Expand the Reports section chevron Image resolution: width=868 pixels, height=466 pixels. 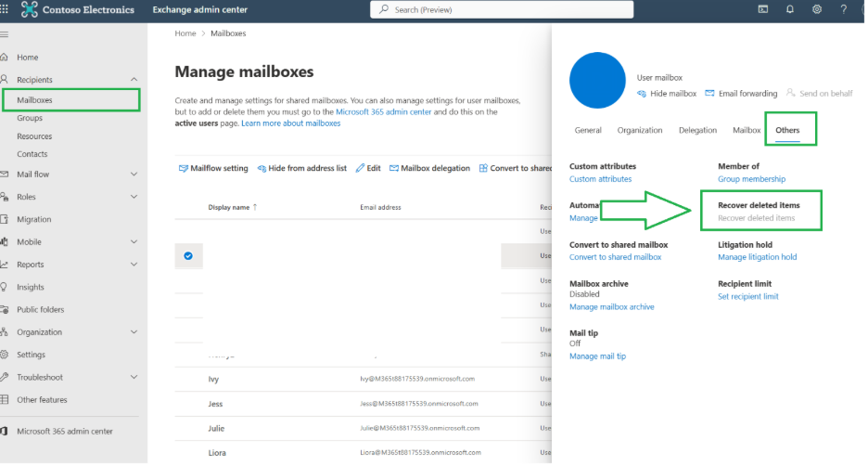pos(134,265)
